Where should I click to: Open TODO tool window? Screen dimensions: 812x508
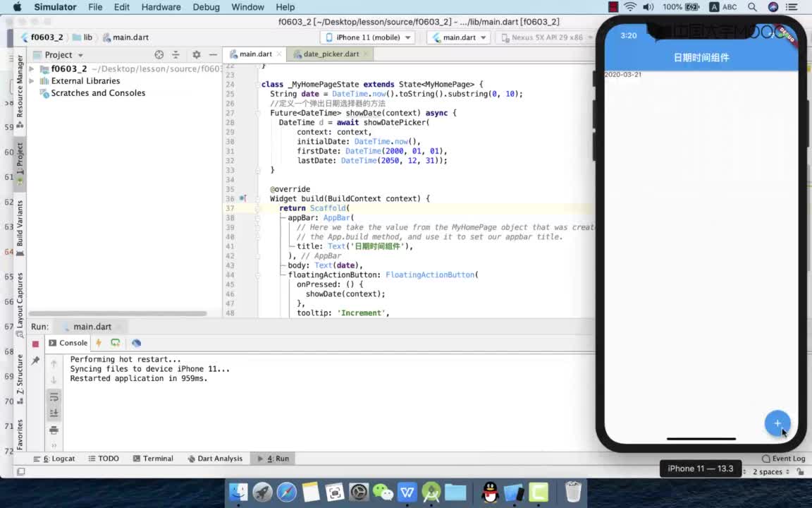tap(104, 458)
